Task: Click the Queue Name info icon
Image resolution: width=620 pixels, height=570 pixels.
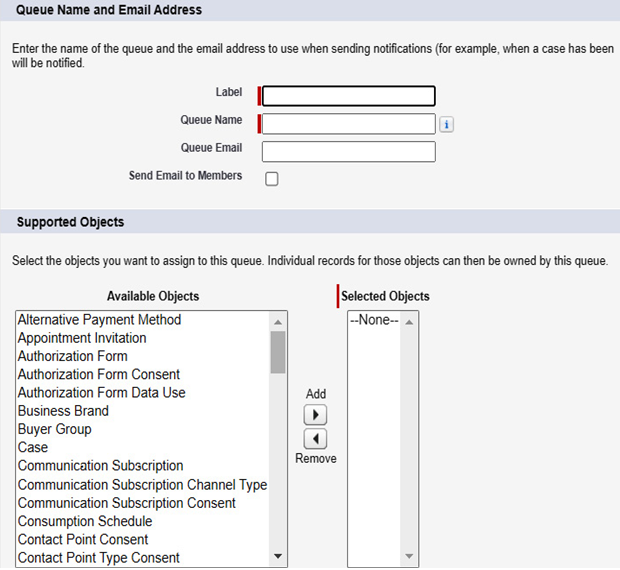Action: (446, 125)
